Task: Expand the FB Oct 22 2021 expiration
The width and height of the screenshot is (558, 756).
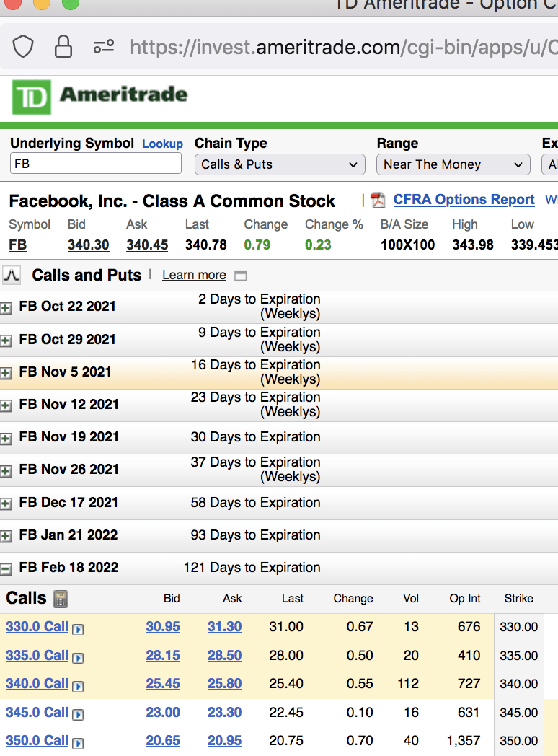Action: [x=6, y=308]
